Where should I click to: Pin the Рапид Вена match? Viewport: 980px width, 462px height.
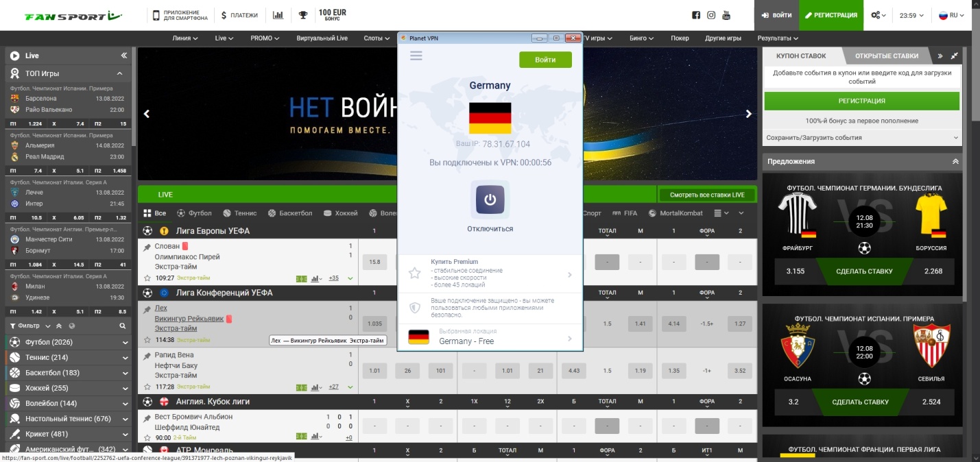click(x=147, y=356)
